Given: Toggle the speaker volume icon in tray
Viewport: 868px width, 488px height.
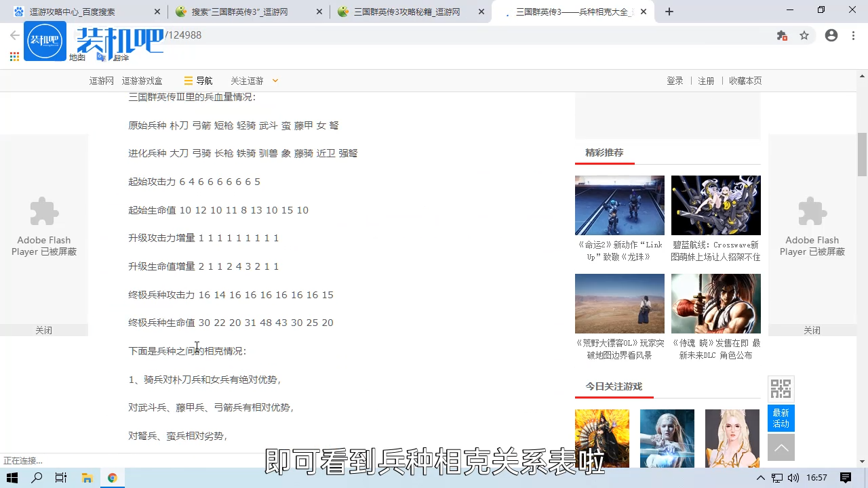Looking at the screenshot, I should point(794,478).
